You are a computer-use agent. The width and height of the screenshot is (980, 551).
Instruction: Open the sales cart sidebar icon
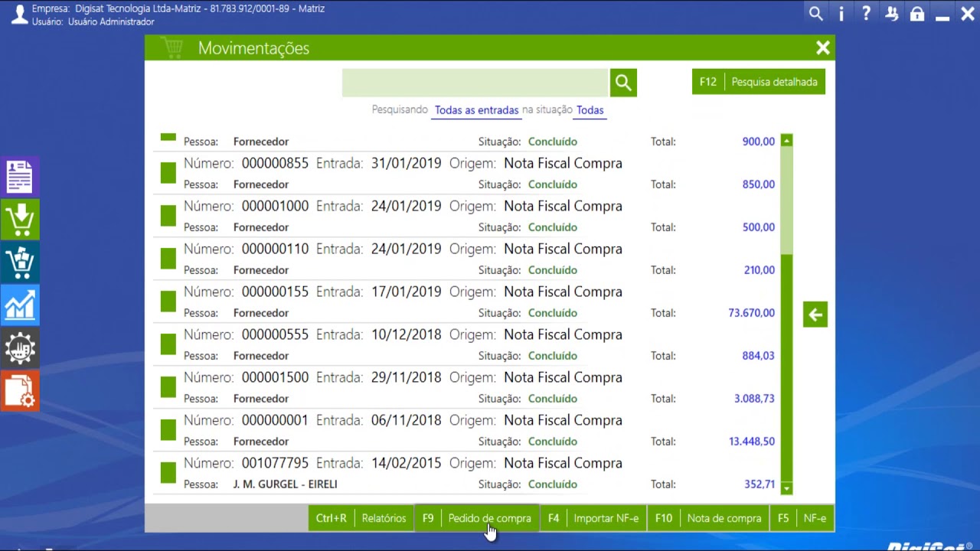(20, 262)
